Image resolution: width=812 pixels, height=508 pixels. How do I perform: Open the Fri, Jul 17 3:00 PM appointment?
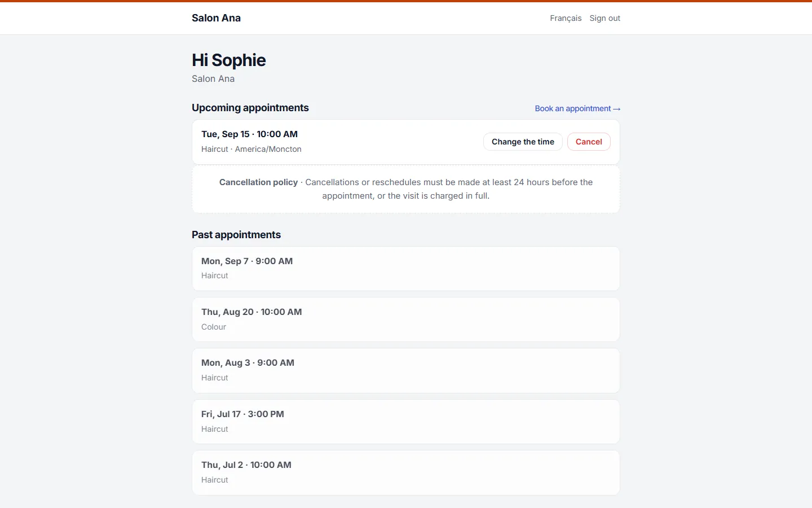point(406,422)
